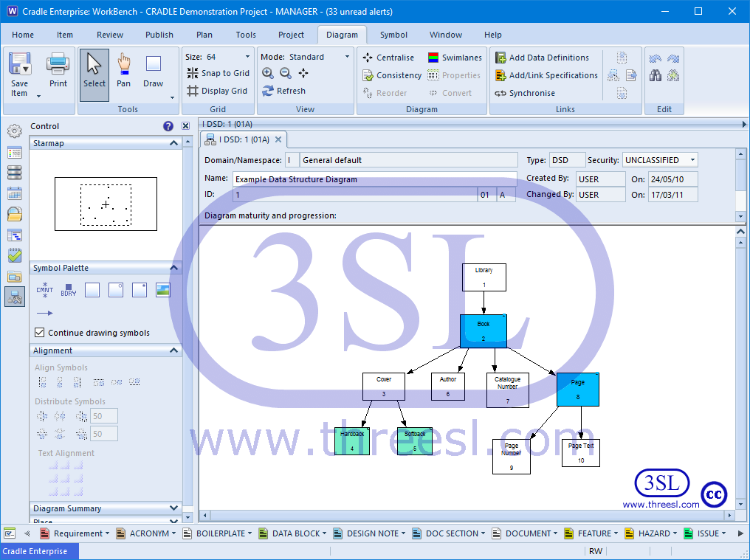This screenshot has height=560, width=750.
Task: Expand the Tools group options arrow
Action: click(172, 97)
